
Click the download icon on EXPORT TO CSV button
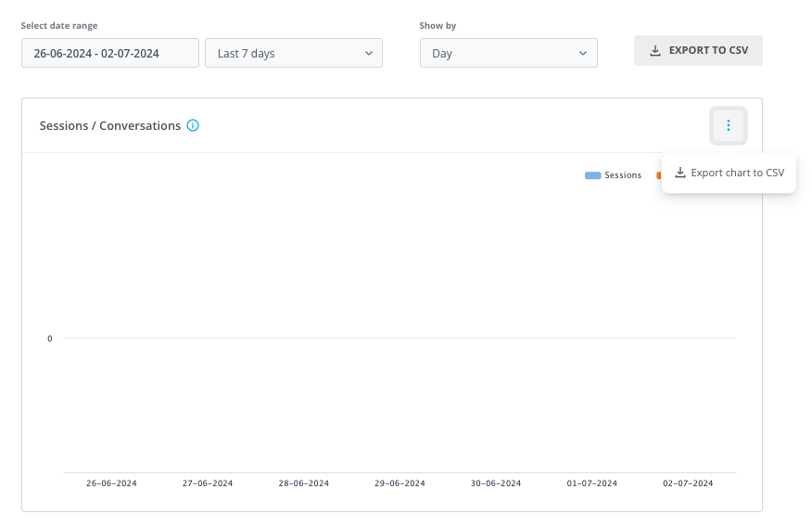(x=655, y=51)
